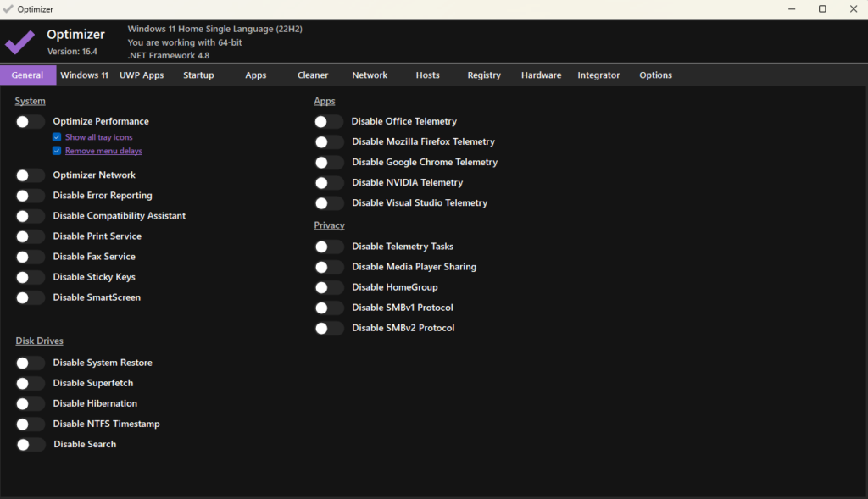This screenshot has width=868, height=499.
Task: Open the Windows 11 tab
Action: (x=84, y=75)
